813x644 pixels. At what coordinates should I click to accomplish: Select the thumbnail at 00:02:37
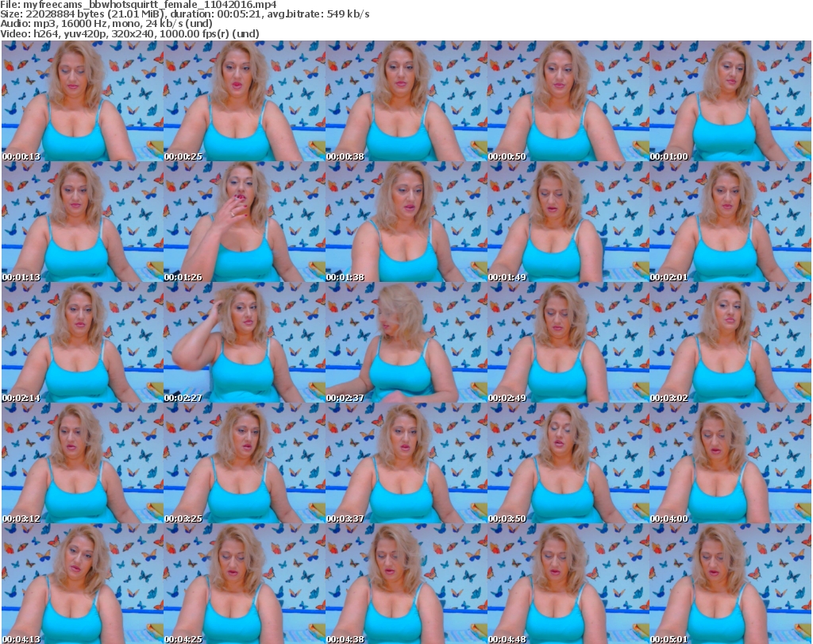click(x=406, y=343)
